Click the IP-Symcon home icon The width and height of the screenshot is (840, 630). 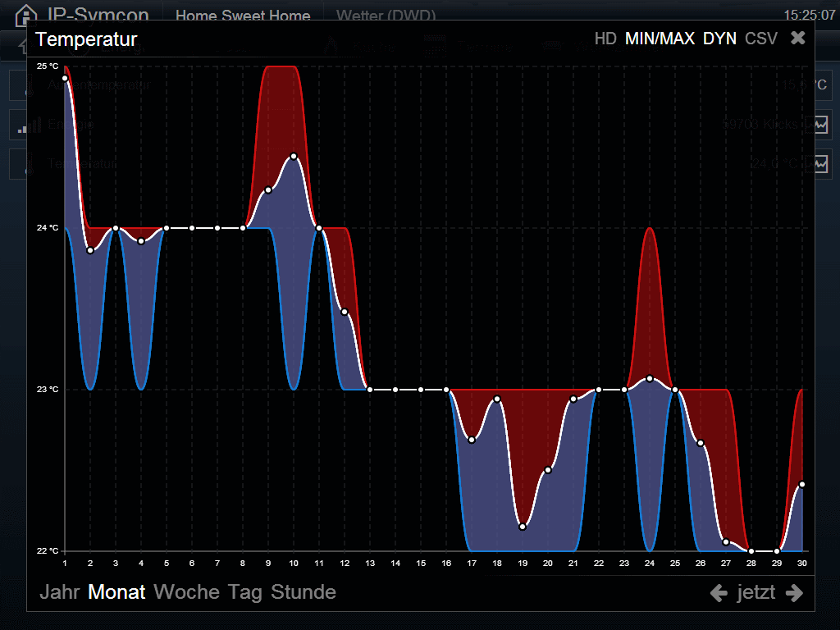[25, 15]
